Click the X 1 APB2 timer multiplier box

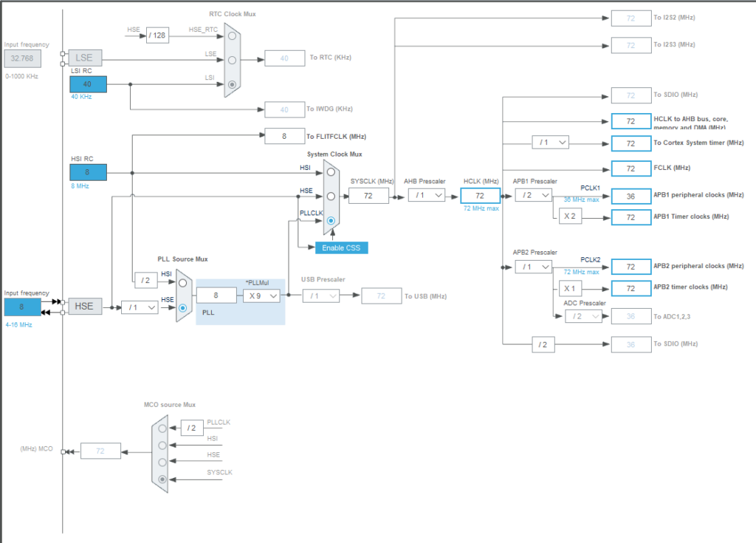click(x=571, y=289)
